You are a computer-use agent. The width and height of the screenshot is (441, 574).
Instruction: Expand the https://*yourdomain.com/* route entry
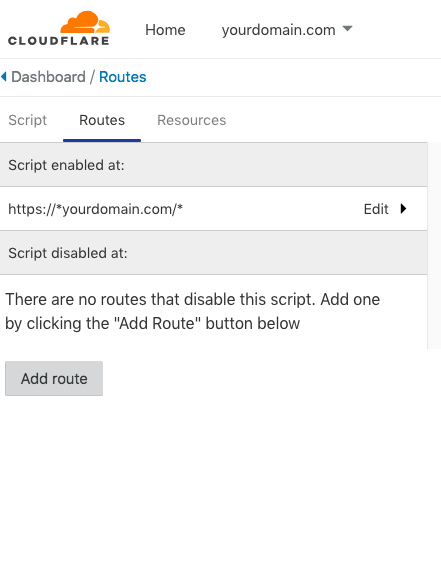tap(213, 209)
